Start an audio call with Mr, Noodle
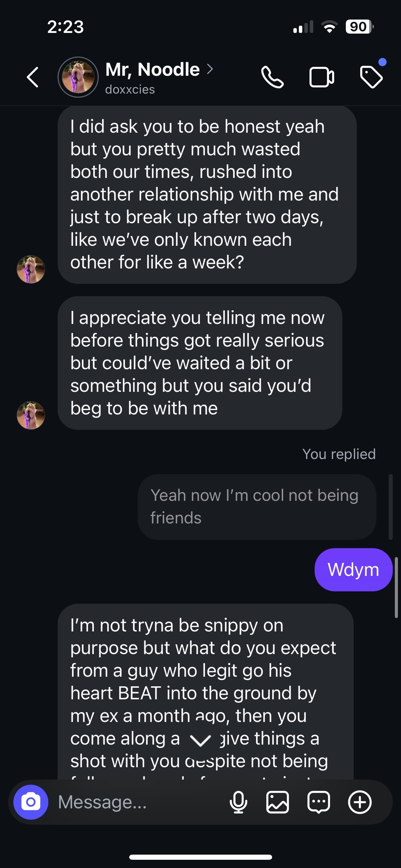Viewport: 401px width, 868px height. pyautogui.click(x=272, y=77)
